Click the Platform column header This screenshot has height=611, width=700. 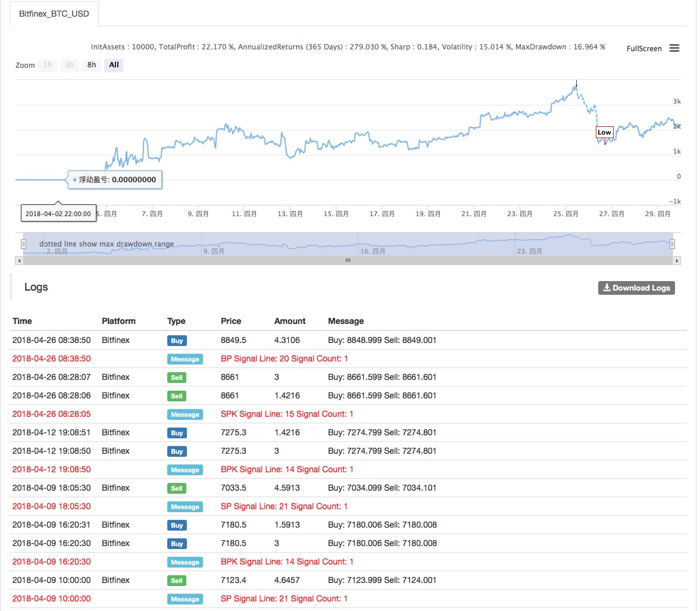tap(118, 321)
